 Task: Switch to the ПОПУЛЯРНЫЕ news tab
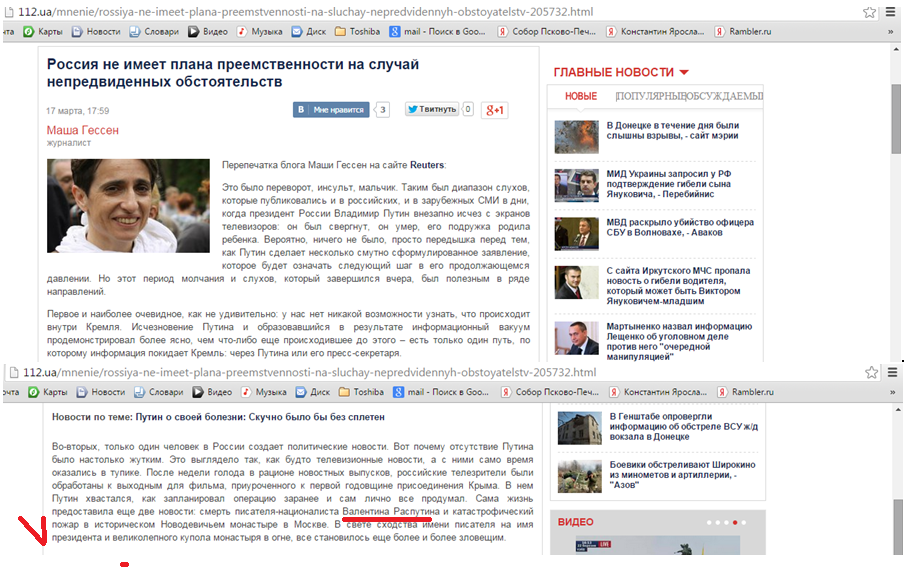click(651, 96)
